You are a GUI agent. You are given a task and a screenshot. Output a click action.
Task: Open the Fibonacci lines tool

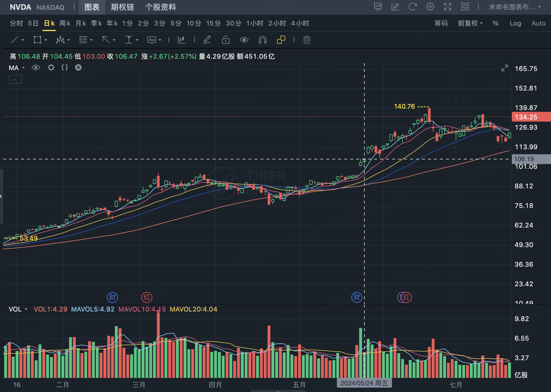(83, 40)
